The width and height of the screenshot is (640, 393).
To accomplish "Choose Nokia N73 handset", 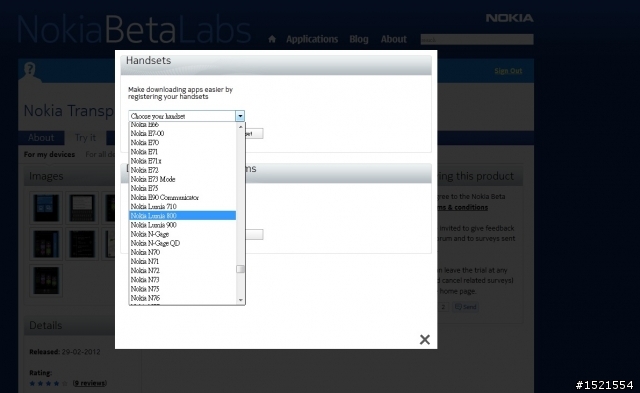I will click(182, 280).
